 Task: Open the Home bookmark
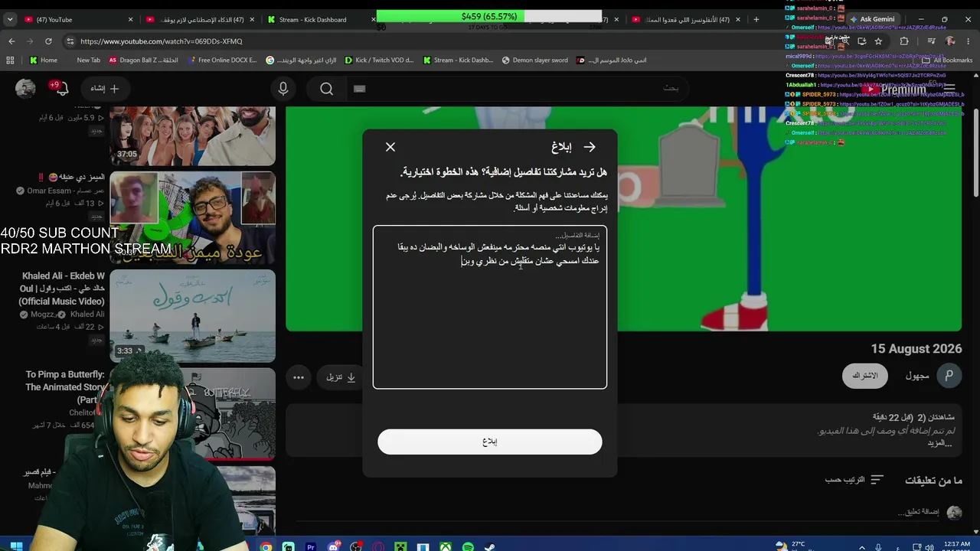43,60
